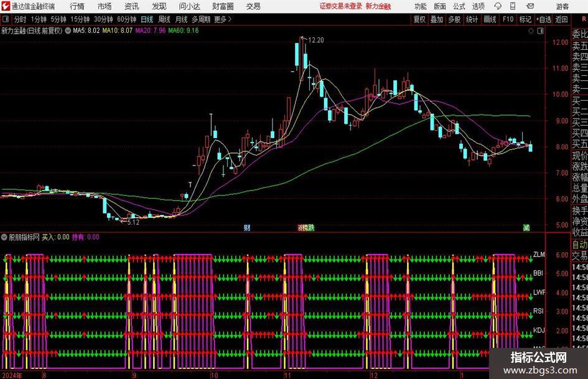
Task: Switch to 1分钟 chart period
Action: [39, 19]
